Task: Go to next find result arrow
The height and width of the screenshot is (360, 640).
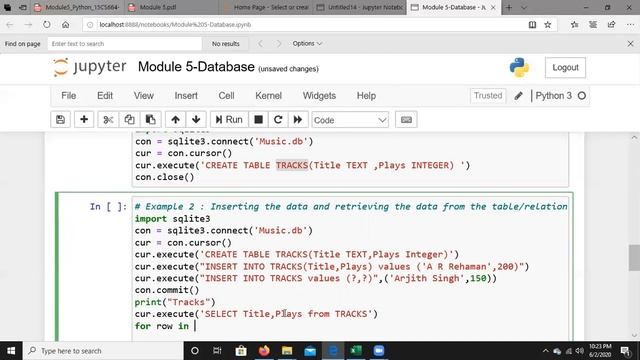Action: tap(279, 44)
